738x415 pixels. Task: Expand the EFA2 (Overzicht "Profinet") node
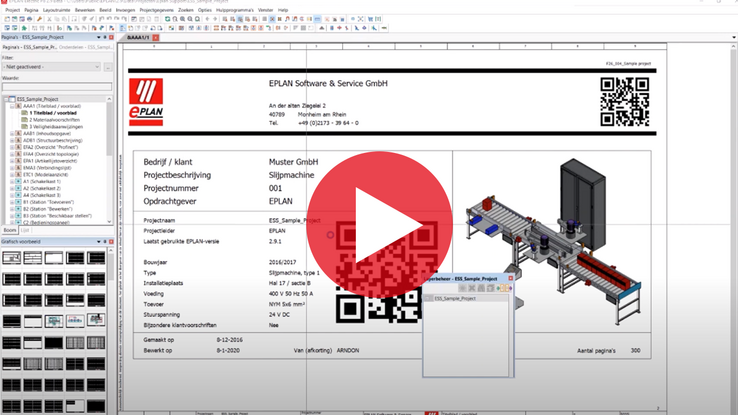pyautogui.click(x=12, y=147)
